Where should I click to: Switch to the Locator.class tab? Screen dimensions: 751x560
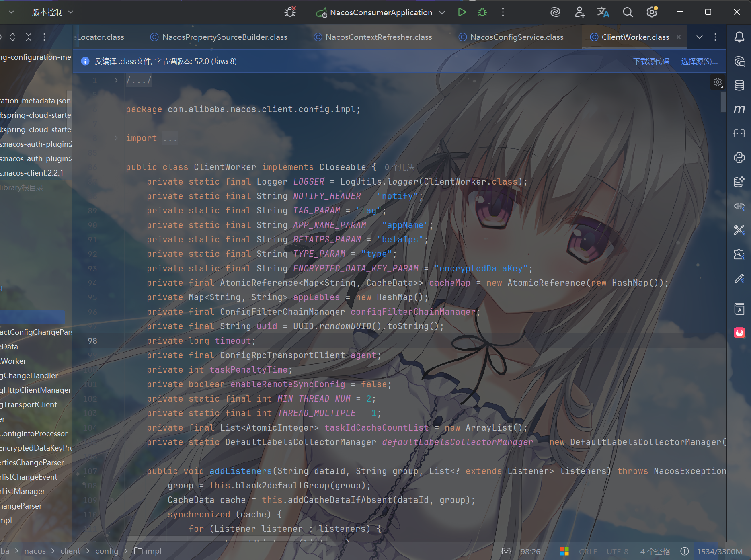pos(100,37)
